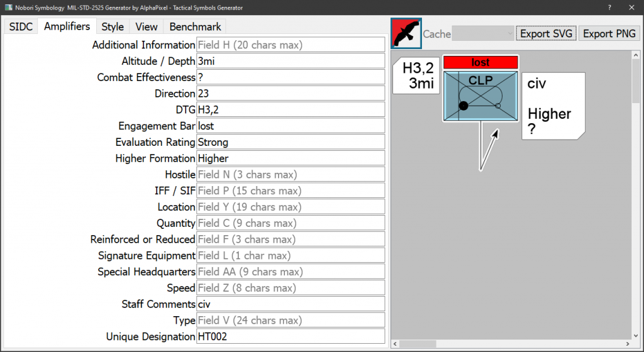Click the vertical scrollbar thumb in preview
Screen dimensions: 644x352
pos(636,81)
